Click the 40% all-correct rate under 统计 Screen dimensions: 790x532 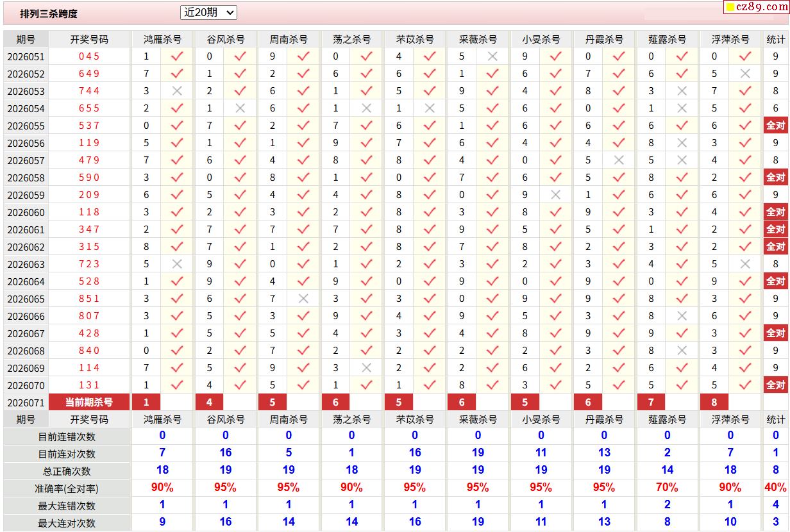click(776, 487)
